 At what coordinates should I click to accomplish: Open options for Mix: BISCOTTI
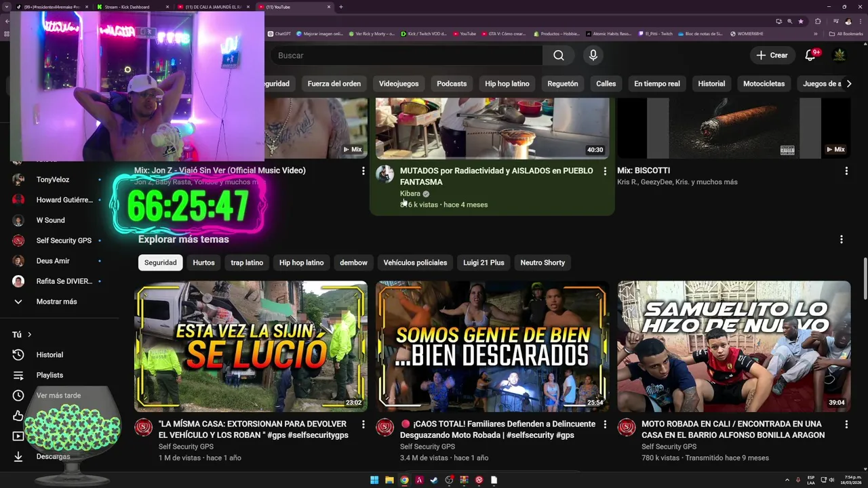click(x=846, y=171)
